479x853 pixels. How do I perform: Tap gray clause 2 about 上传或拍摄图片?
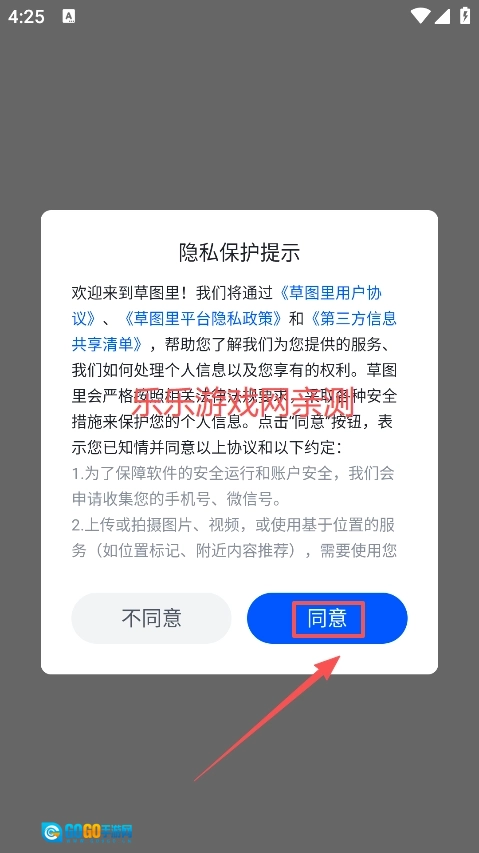pos(234,537)
